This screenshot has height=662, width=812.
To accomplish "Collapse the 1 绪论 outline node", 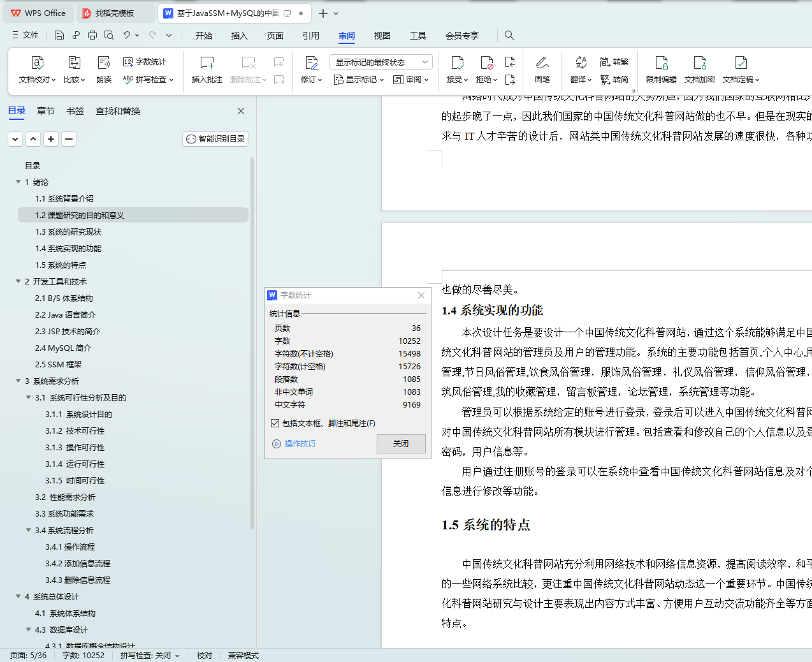I will [x=18, y=182].
